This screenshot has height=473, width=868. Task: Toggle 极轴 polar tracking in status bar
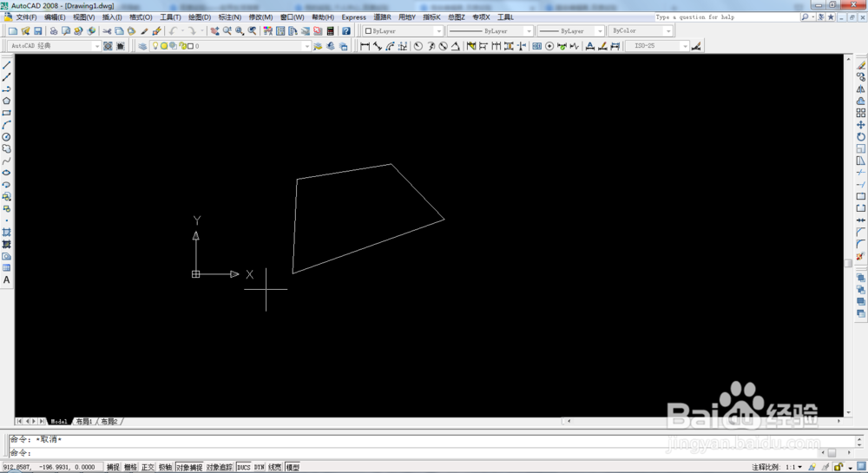coord(165,468)
